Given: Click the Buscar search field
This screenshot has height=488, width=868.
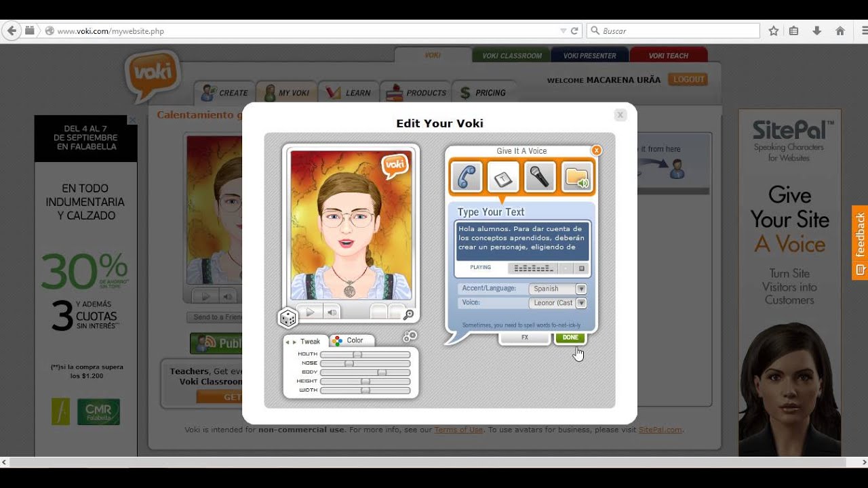Looking at the screenshot, I should click(x=673, y=30).
